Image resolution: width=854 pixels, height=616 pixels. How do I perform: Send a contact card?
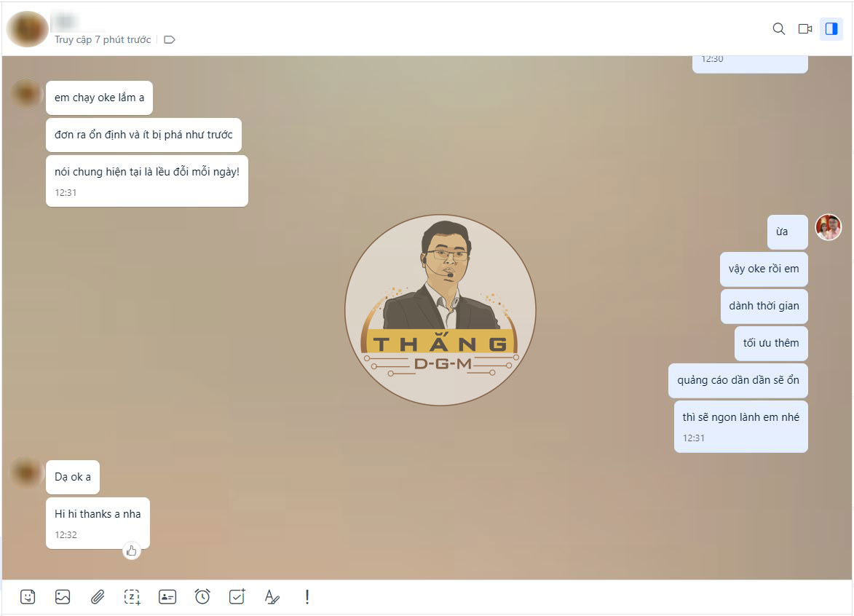[x=167, y=597]
